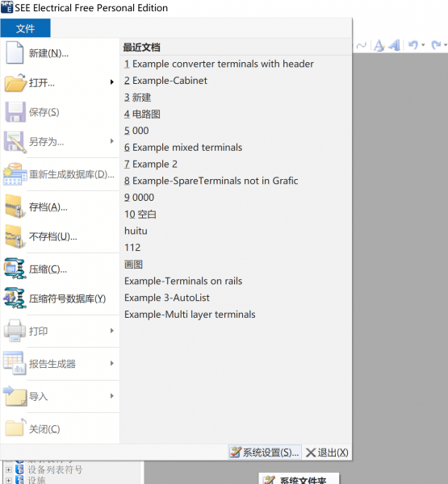Expand the 打开 submenu arrow
The width and height of the screenshot is (448, 484).
tap(112, 82)
